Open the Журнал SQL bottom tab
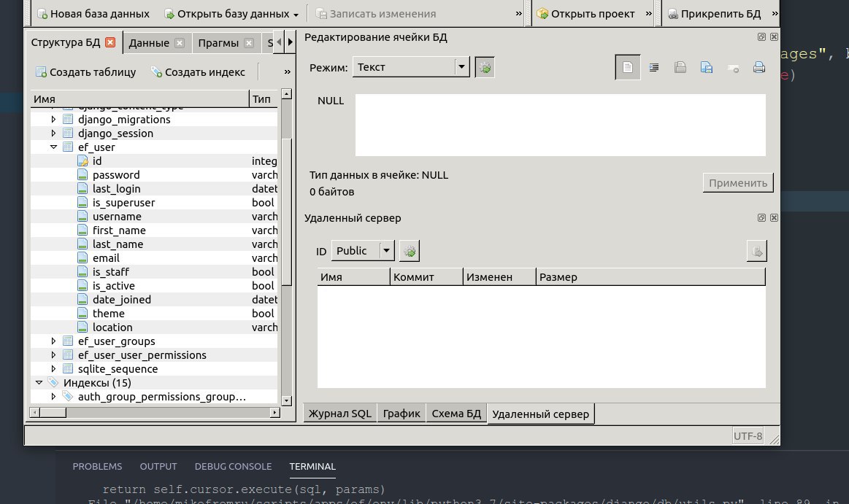The width and height of the screenshot is (849, 504). pos(340,414)
